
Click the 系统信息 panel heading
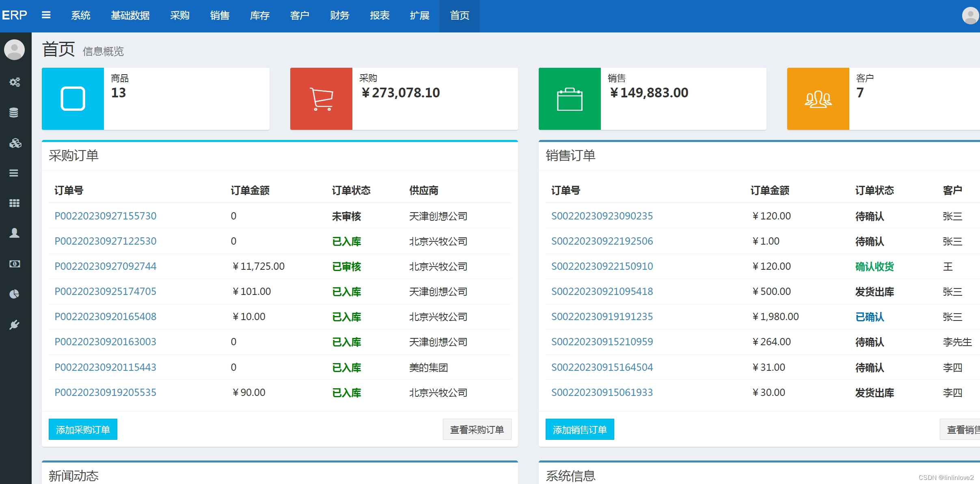click(570, 475)
